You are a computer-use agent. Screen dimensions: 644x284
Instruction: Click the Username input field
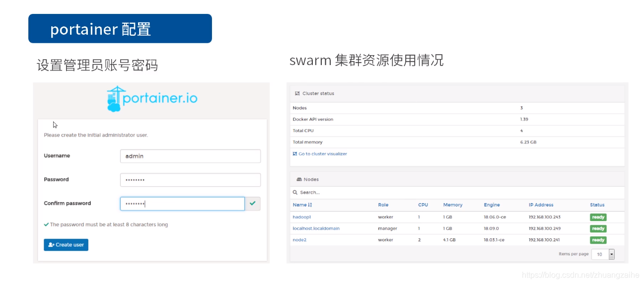[x=190, y=156]
